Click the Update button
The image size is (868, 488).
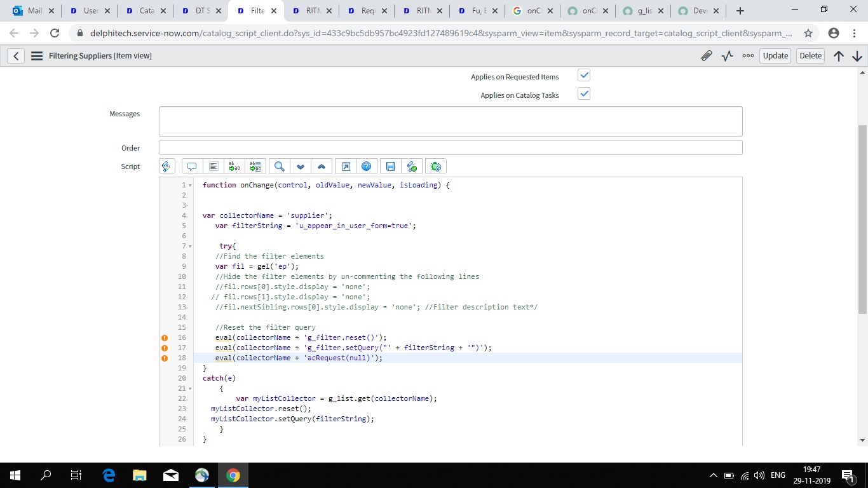click(775, 56)
